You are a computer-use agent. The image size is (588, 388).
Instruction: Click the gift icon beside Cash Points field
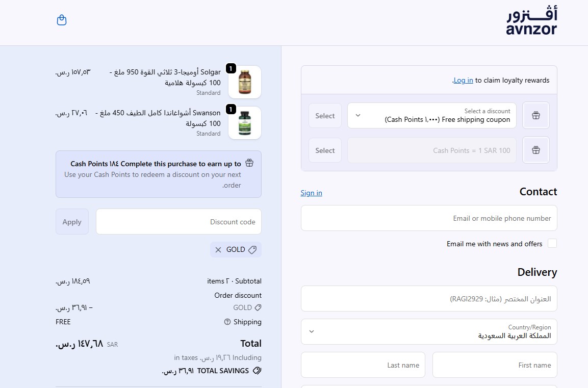pyautogui.click(x=536, y=150)
